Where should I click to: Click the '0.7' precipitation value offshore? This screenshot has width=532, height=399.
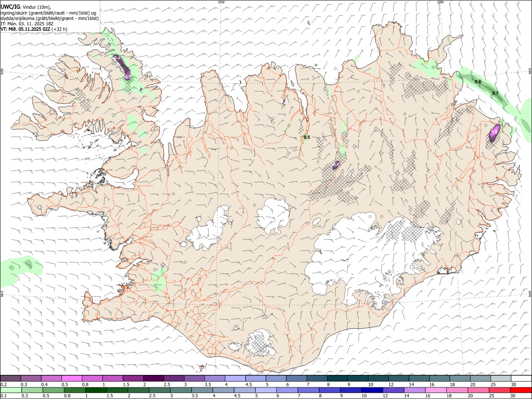(x=495, y=94)
